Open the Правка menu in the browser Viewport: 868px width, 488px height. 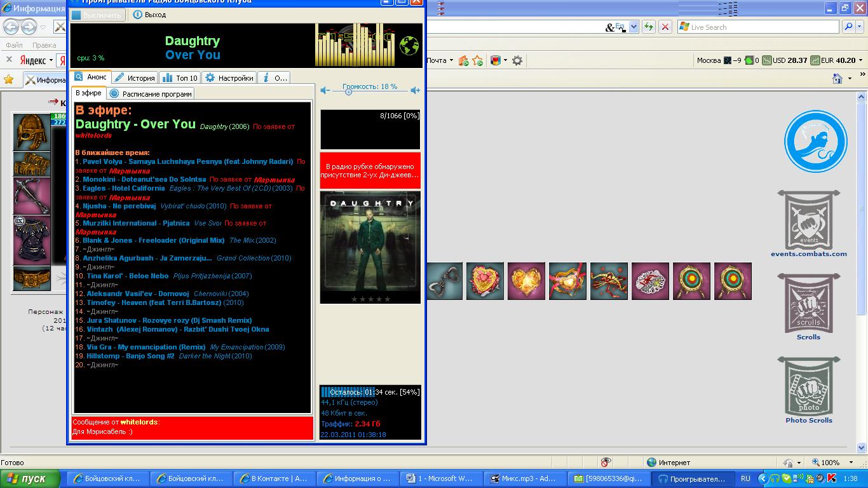click(44, 45)
